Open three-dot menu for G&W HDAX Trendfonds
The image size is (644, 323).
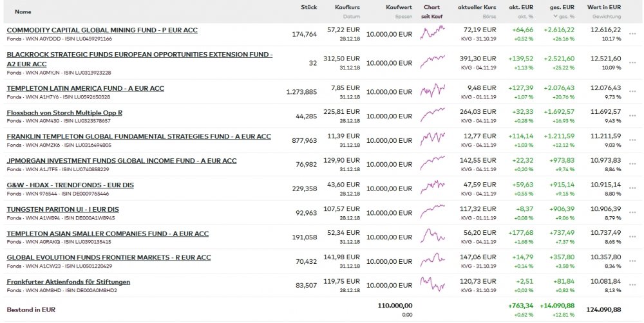coord(632,189)
